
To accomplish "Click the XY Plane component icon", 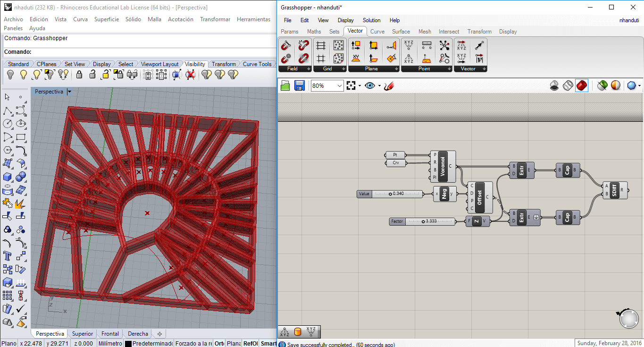I will (x=356, y=59).
